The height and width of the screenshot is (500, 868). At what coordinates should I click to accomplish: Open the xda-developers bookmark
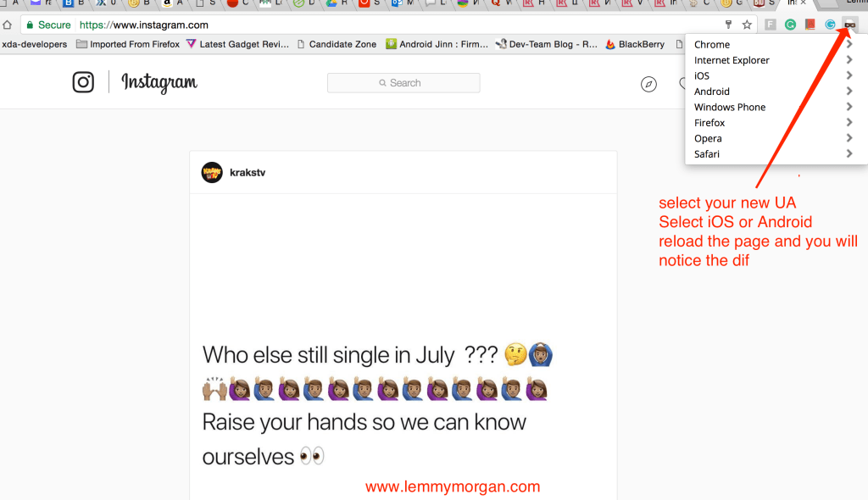(34, 44)
